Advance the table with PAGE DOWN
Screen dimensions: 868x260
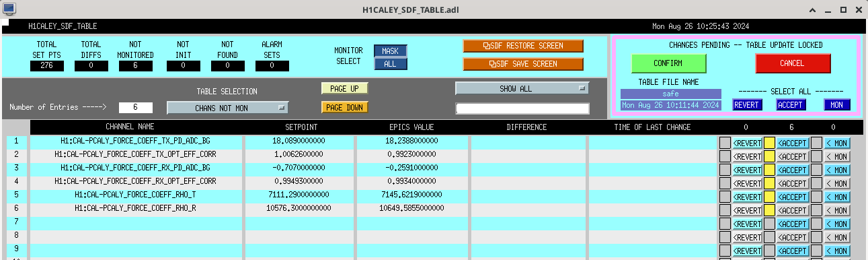[x=344, y=107]
